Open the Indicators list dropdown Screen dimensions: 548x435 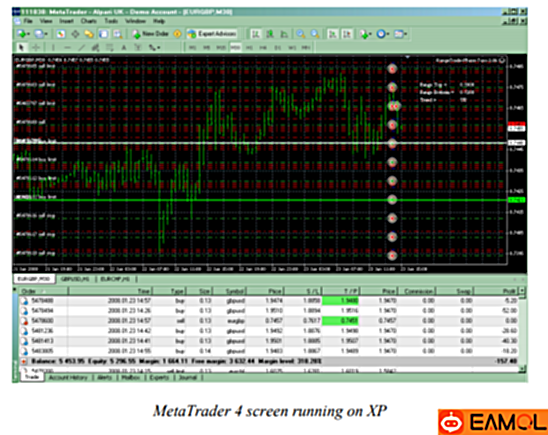[365, 34]
